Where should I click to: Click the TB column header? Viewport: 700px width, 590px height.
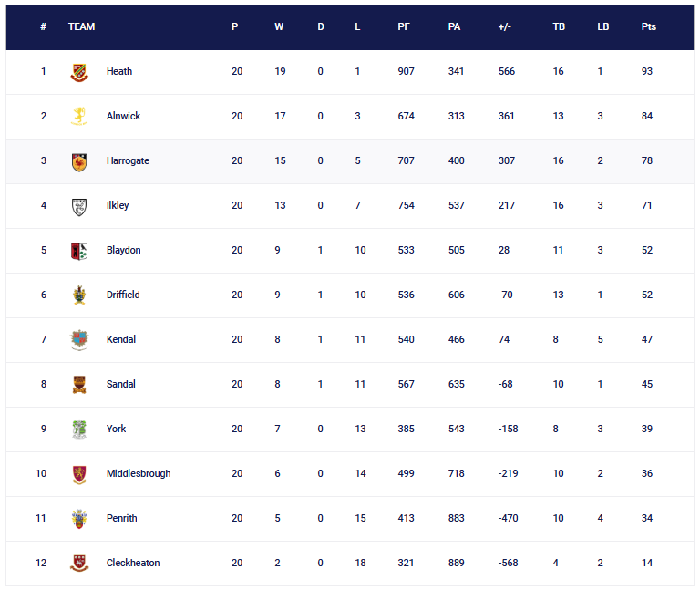[x=559, y=27]
